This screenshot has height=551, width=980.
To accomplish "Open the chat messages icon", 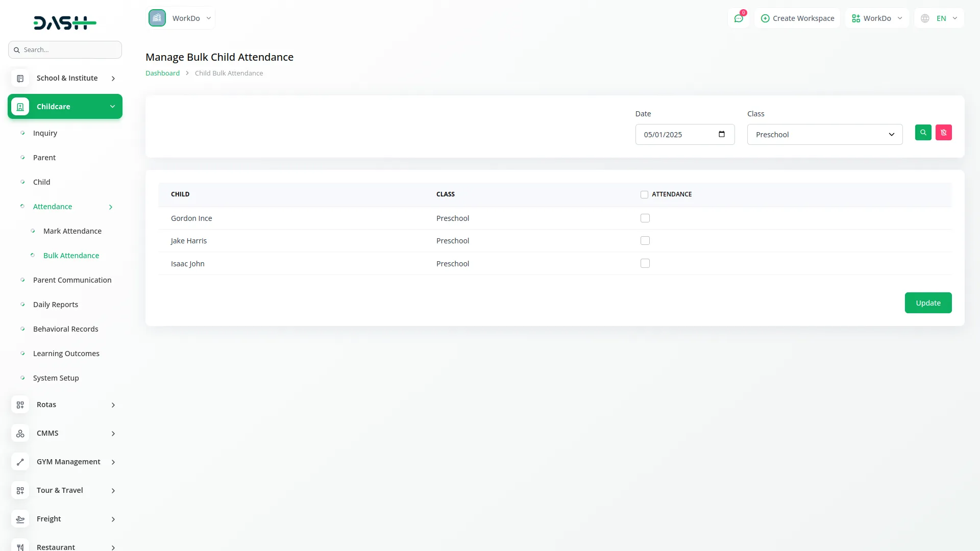I will [x=738, y=18].
